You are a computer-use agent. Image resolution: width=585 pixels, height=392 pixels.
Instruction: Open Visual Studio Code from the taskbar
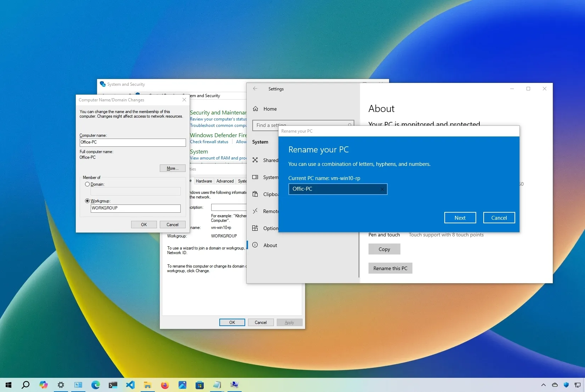pos(130,385)
